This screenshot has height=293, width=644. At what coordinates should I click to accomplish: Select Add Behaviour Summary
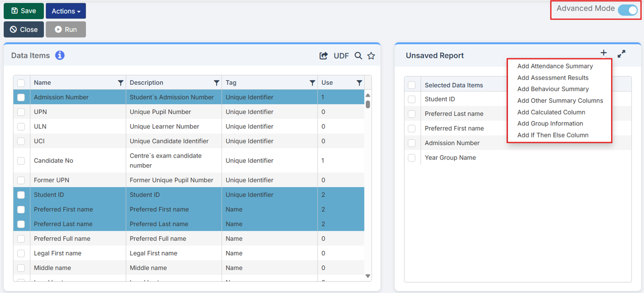pos(553,89)
